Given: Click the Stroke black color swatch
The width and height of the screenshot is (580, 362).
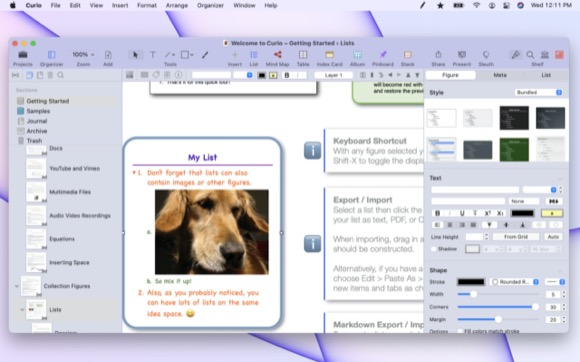Looking at the screenshot, I should point(471,282).
